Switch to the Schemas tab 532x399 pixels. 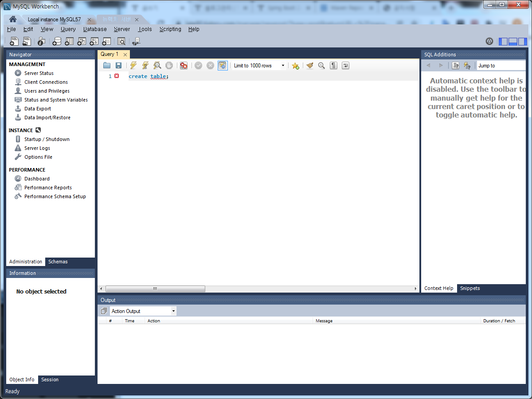[x=58, y=262]
